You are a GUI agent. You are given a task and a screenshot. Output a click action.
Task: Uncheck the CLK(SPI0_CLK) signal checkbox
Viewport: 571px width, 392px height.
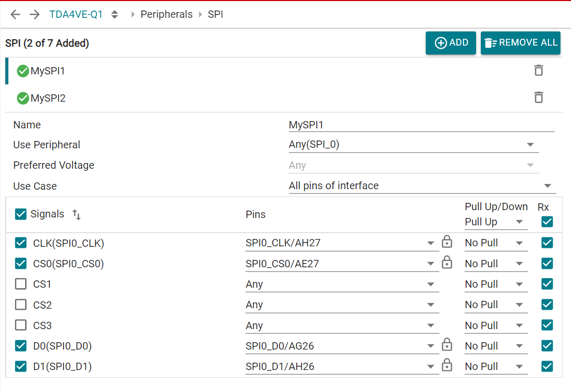(x=21, y=243)
